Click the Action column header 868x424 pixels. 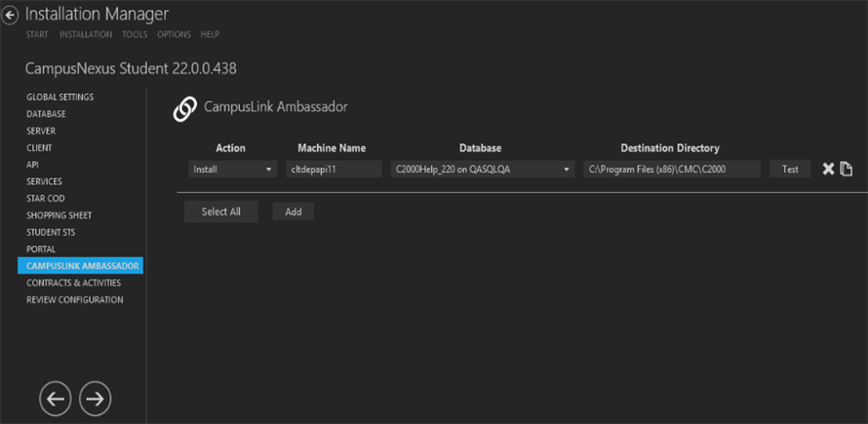click(x=230, y=148)
